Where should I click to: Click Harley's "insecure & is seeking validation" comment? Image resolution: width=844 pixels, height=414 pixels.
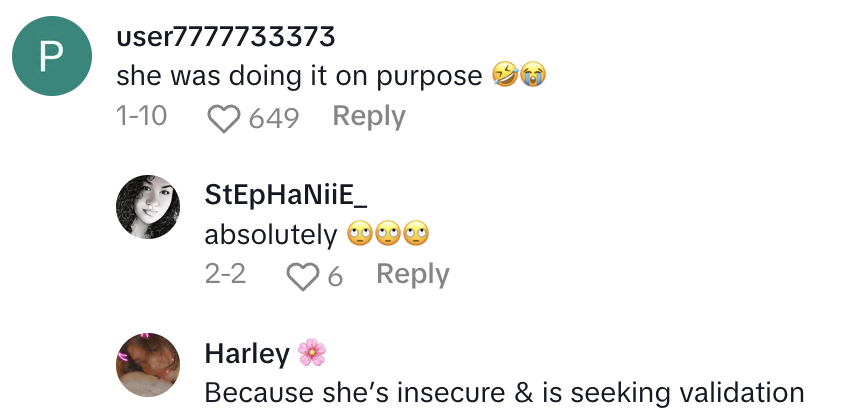tap(504, 393)
